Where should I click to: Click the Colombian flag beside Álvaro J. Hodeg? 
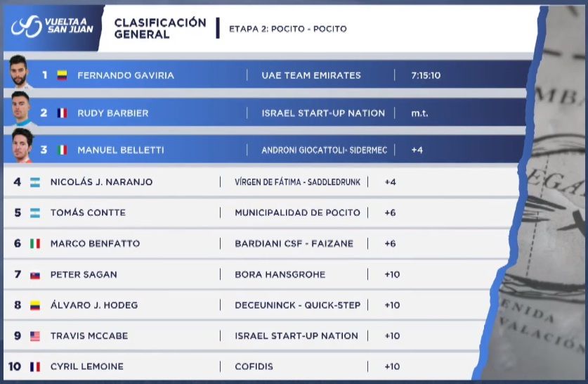click(x=35, y=305)
